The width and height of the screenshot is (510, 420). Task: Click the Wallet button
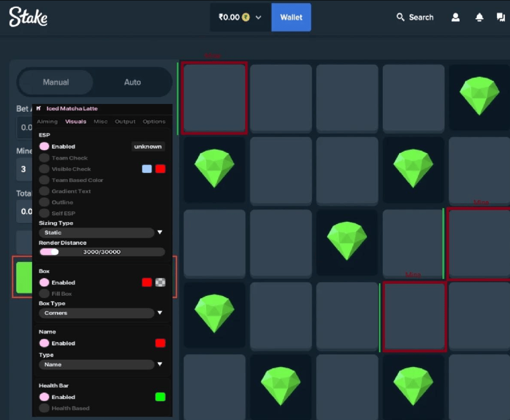coord(291,17)
